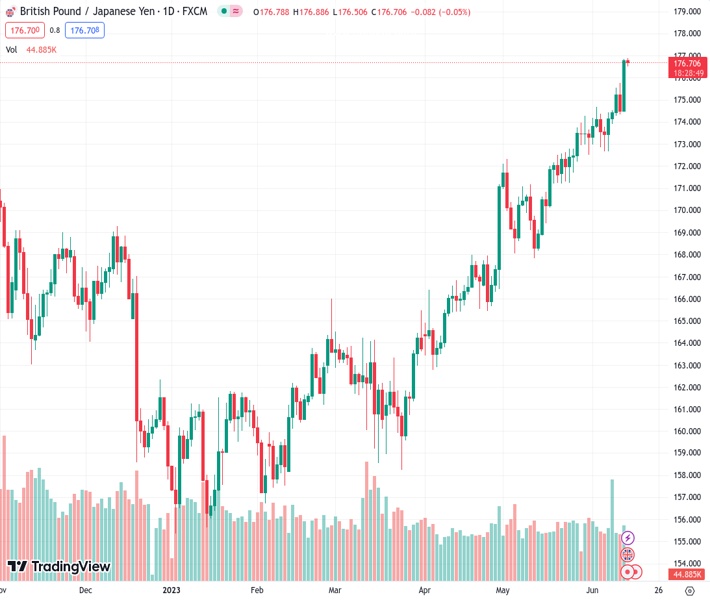Click the red volume label 44.885K on the axis
The height and width of the screenshot is (600, 710).
[686, 574]
